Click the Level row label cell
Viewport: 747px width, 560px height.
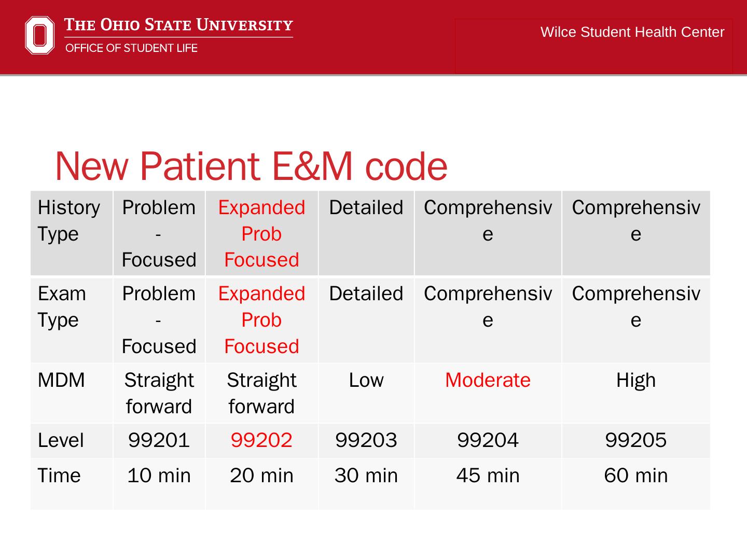[x=61, y=440]
